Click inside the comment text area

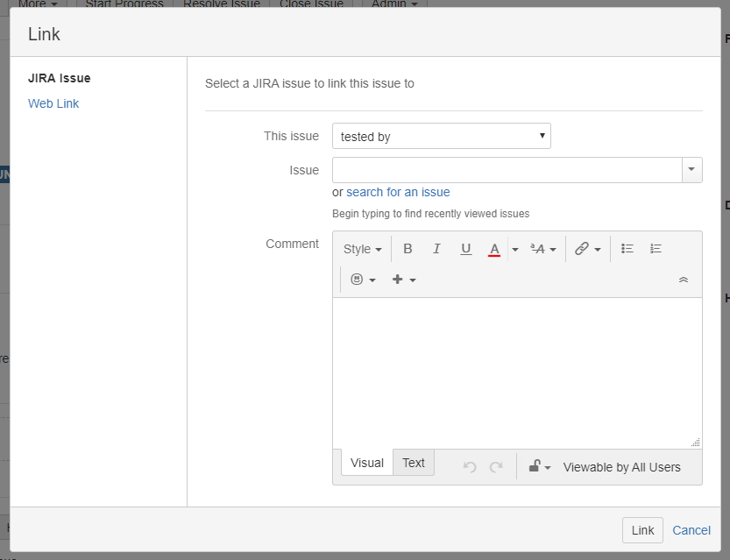coord(517,372)
